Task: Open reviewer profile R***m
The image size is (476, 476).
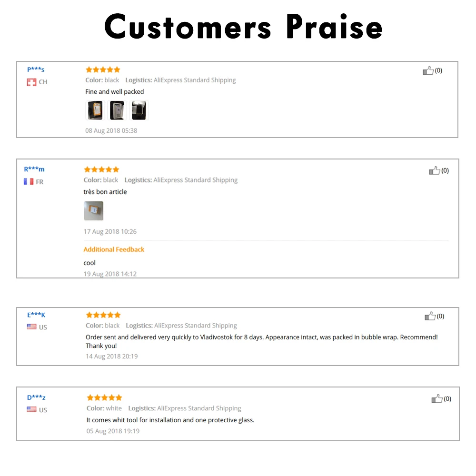Action: tap(34, 169)
